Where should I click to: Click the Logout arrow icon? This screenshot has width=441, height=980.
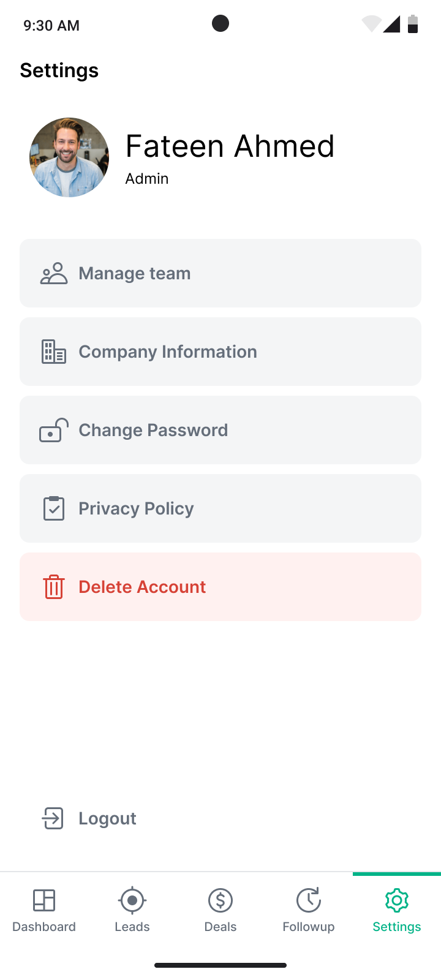pyautogui.click(x=53, y=818)
